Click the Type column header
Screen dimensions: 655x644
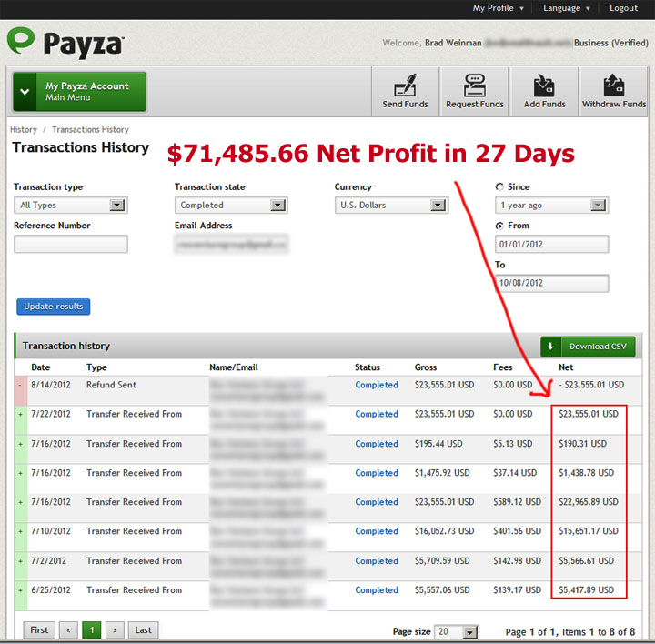(96, 367)
